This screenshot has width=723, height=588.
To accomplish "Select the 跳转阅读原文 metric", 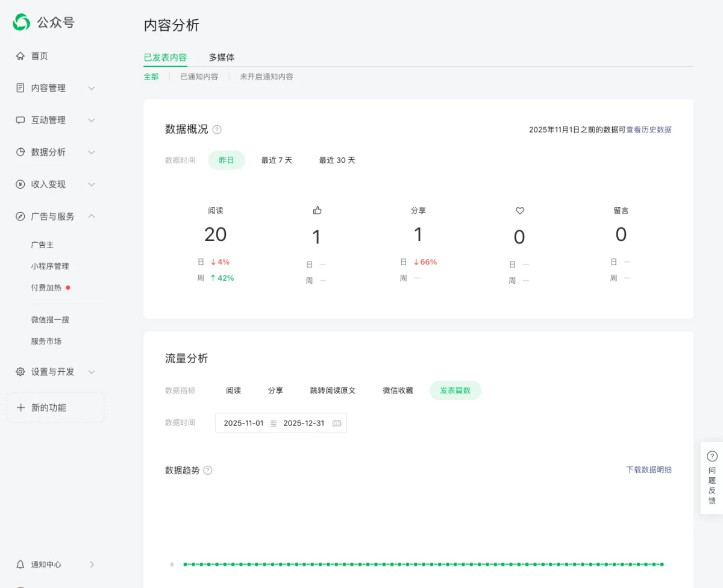I will point(333,390).
